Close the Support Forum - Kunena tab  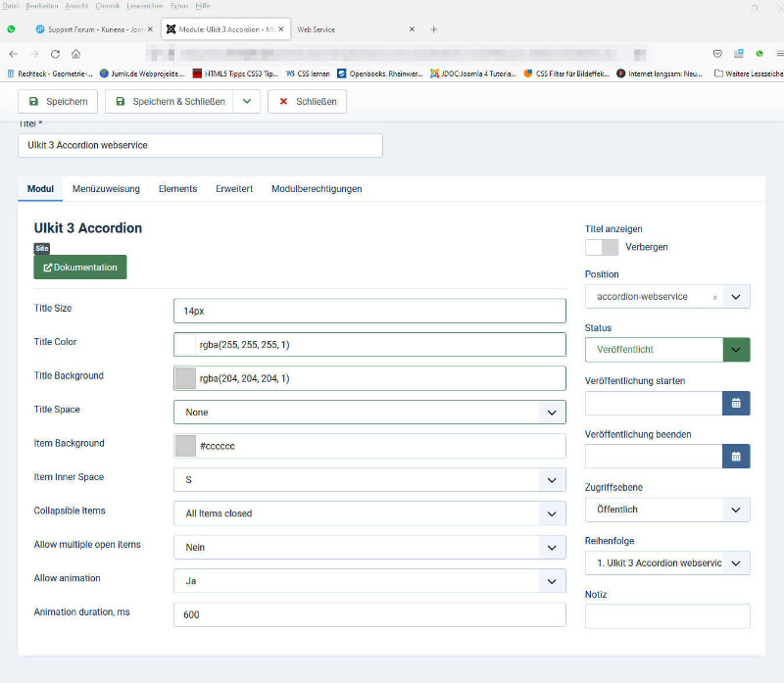coord(150,29)
